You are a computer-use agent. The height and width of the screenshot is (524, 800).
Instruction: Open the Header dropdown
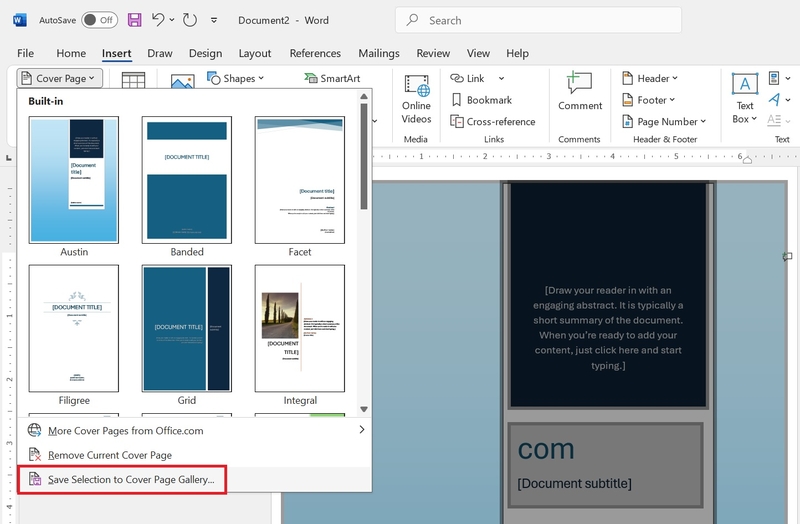coord(650,78)
